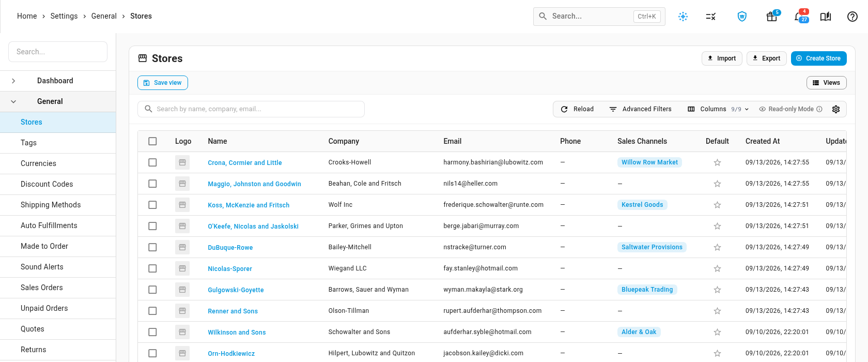The height and width of the screenshot is (362, 868).
Task: Open Advanced Filters
Action: 641,109
